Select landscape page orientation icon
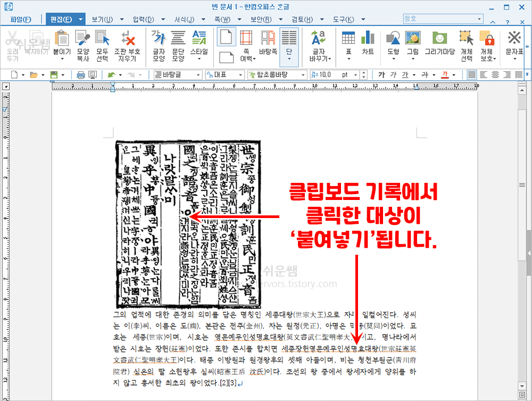The image size is (532, 401). tap(226, 57)
